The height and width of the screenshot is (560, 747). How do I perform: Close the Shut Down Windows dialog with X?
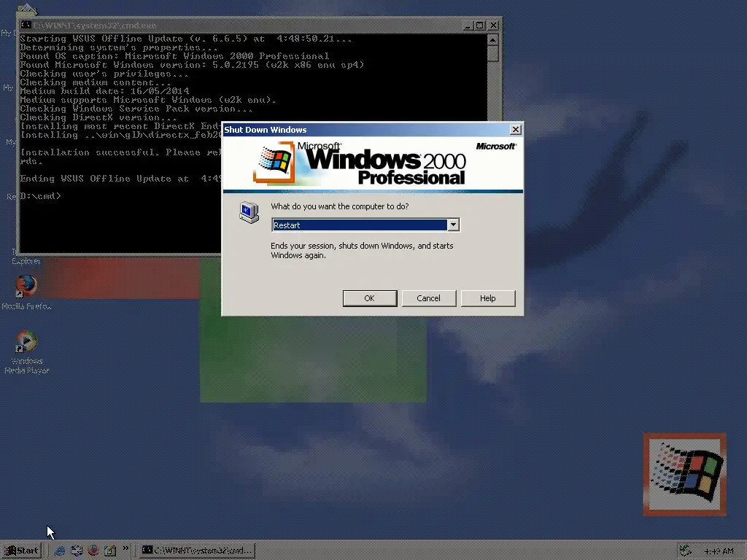(x=515, y=130)
